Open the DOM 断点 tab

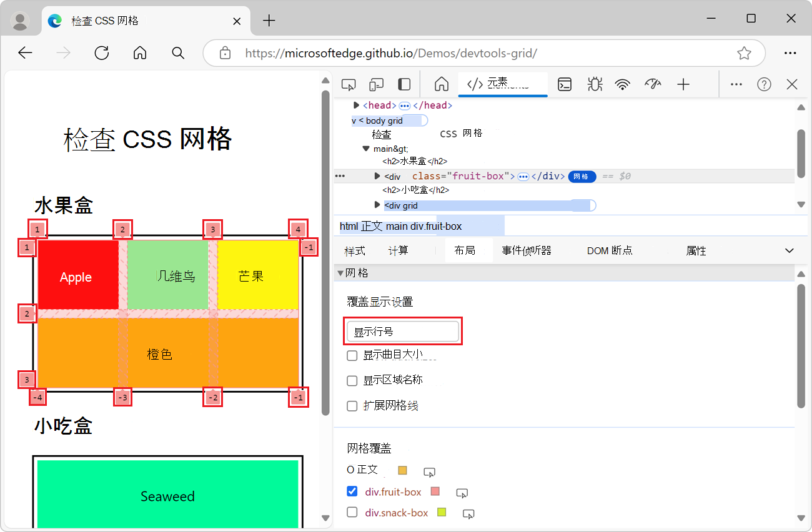tap(609, 250)
